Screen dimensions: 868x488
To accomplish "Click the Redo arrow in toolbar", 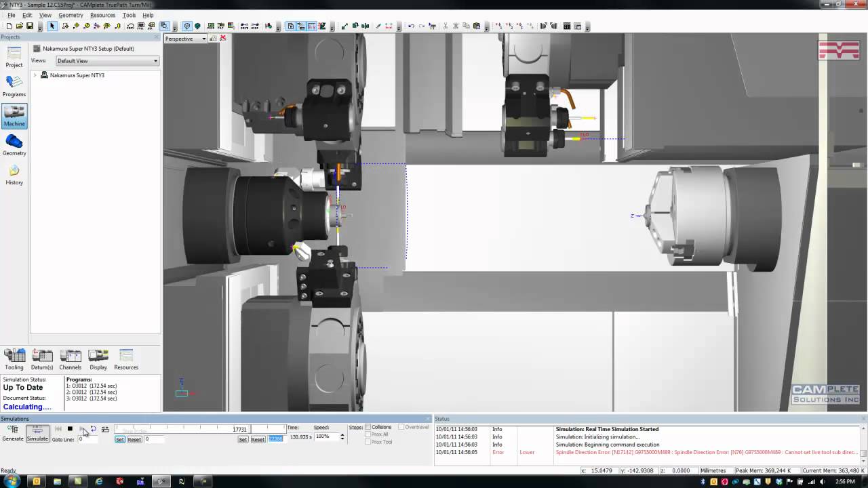I will (422, 26).
